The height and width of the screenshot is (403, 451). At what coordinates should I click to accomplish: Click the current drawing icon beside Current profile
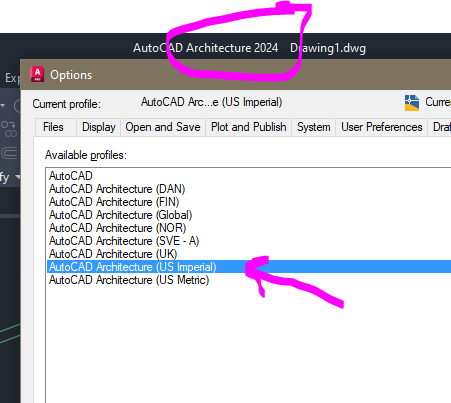click(x=412, y=103)
